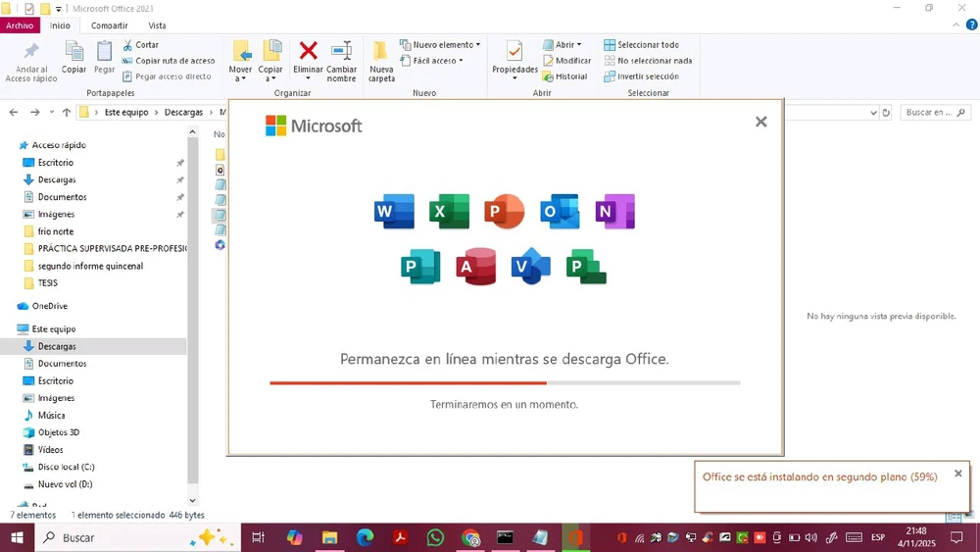Open WhatsApp from the taskbar

(435, 537)
